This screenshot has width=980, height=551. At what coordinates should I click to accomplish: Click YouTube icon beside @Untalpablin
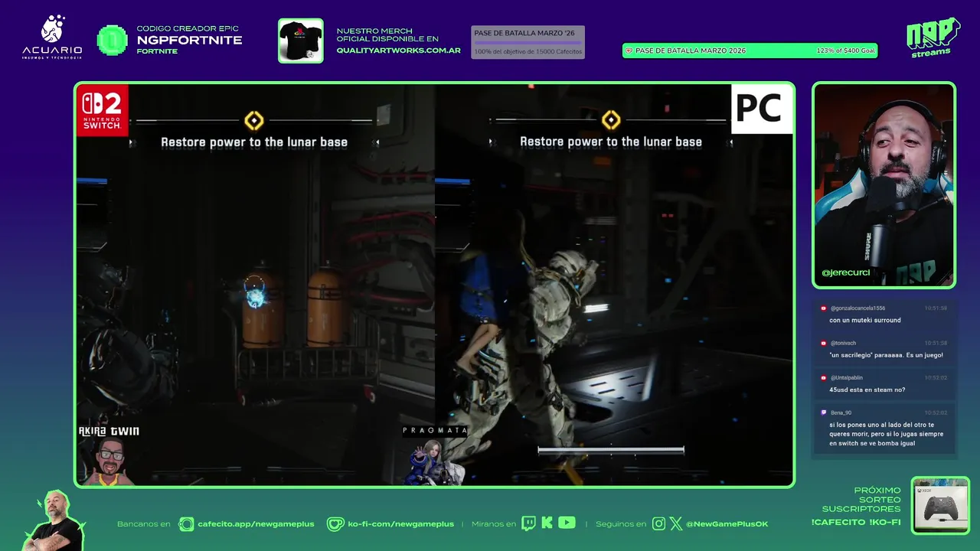pos(824,377)
